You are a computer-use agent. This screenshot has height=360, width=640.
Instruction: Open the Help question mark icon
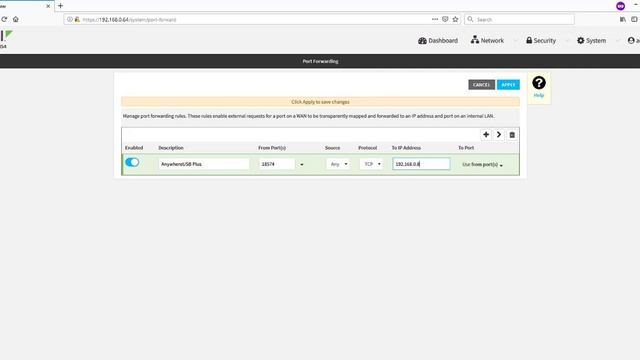tap(539, 83)
